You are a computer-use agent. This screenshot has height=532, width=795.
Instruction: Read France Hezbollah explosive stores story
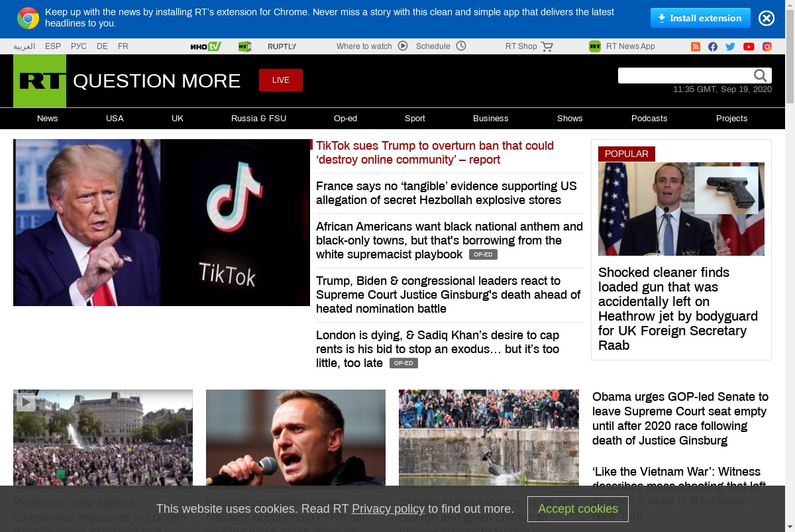[x=447, y=193]
